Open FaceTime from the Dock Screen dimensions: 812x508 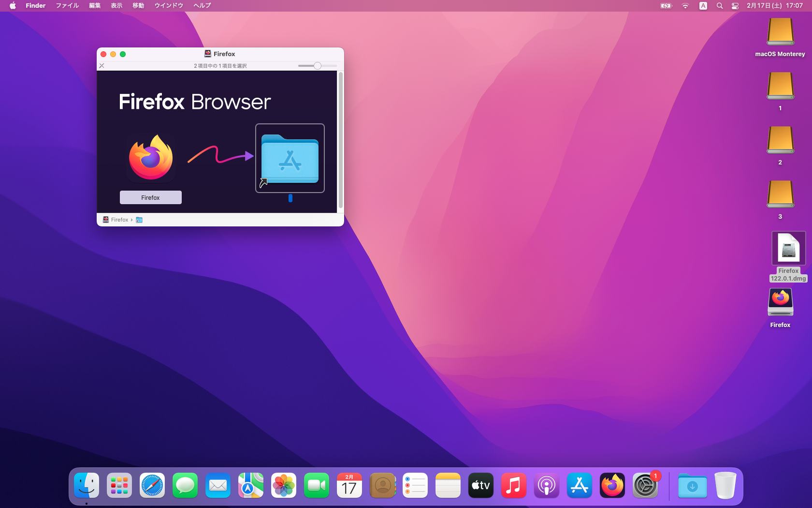point(317,485)
